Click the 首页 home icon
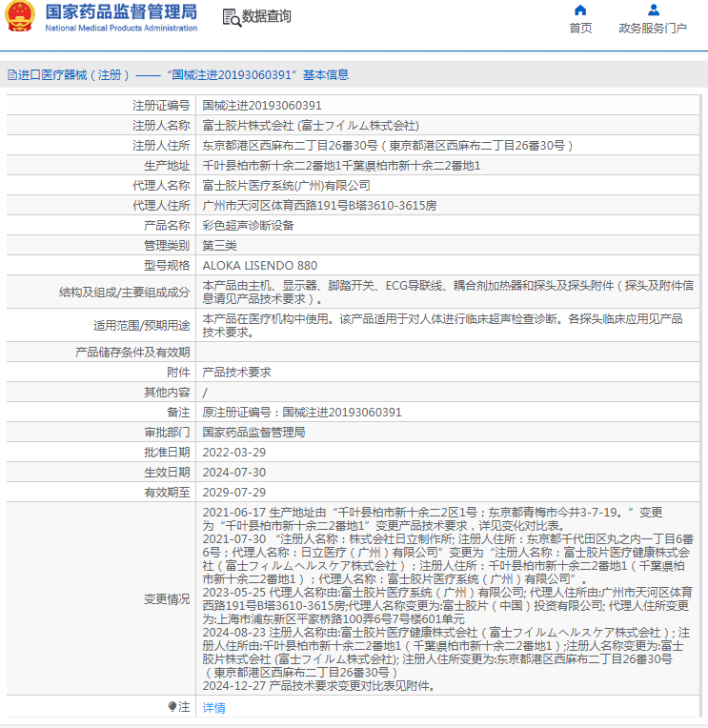This screenshot has width=708, height=728. [x=580, y=10]
